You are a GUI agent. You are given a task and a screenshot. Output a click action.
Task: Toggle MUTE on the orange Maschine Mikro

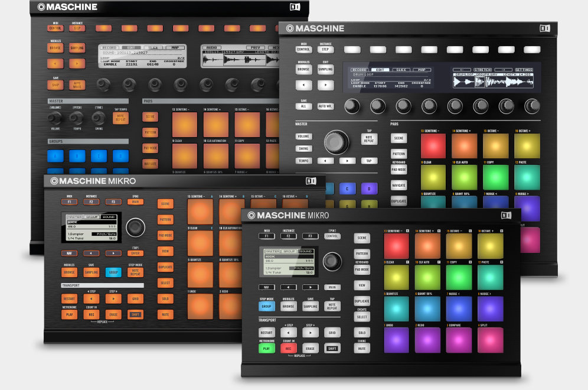click(165, 314)
